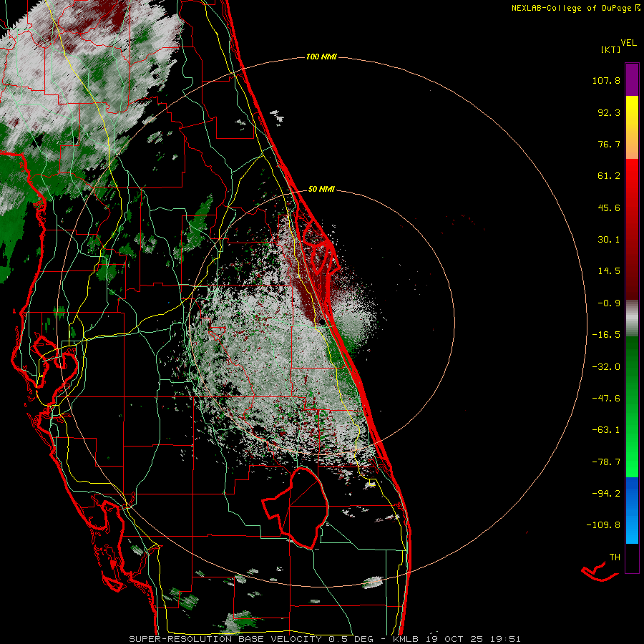Click the 50 NMI range ring label

click(x=321, y=189)
